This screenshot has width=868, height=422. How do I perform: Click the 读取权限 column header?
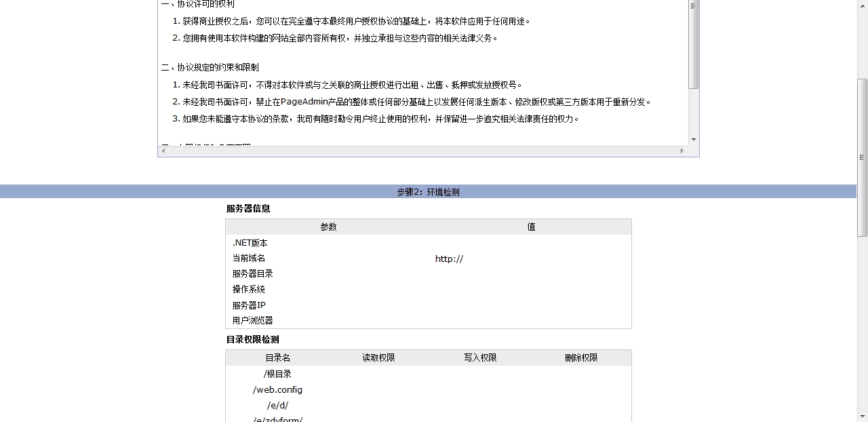coord(378,358)
